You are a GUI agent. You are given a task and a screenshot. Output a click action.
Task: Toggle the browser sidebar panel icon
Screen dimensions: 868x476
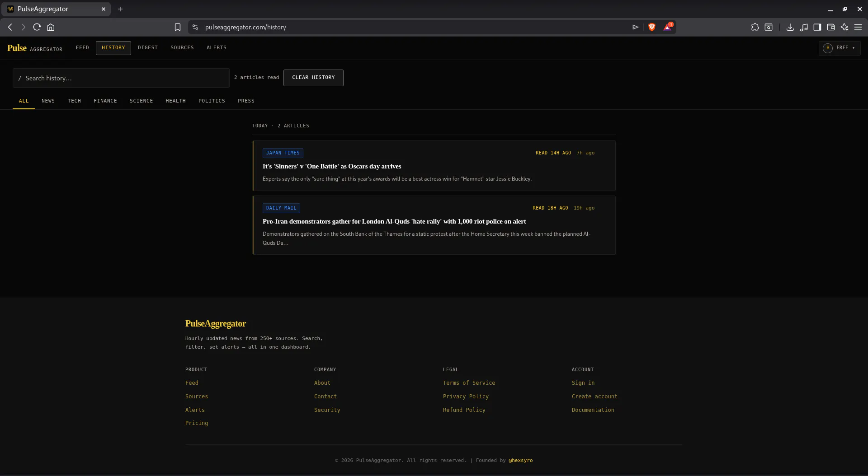pos(817,27)
